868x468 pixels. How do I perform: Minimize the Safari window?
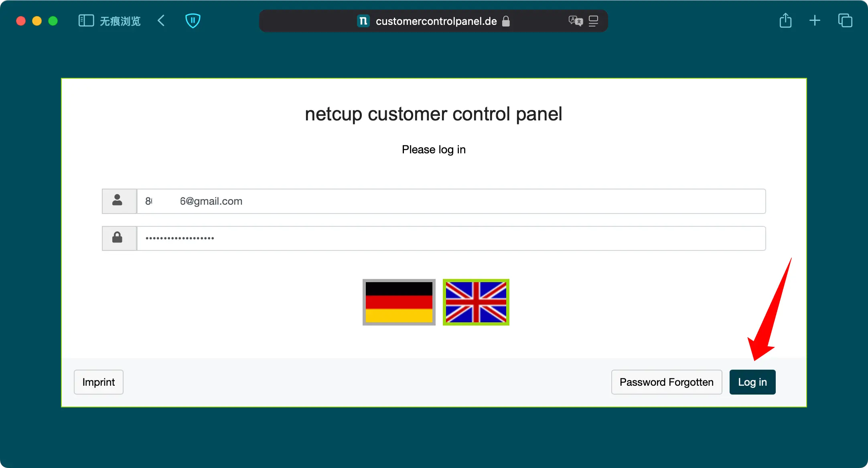click(x=37, y=21)
